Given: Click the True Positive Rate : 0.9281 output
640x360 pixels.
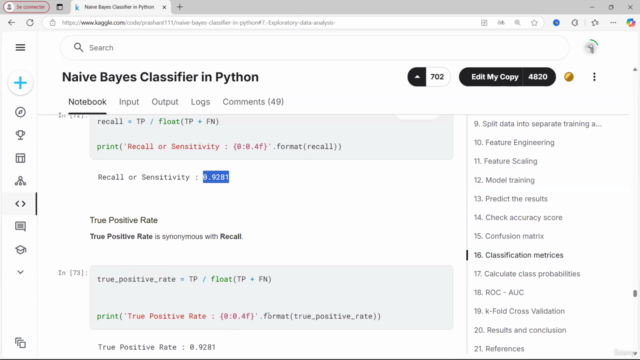Looking at the screenshot, I should 156,347.
